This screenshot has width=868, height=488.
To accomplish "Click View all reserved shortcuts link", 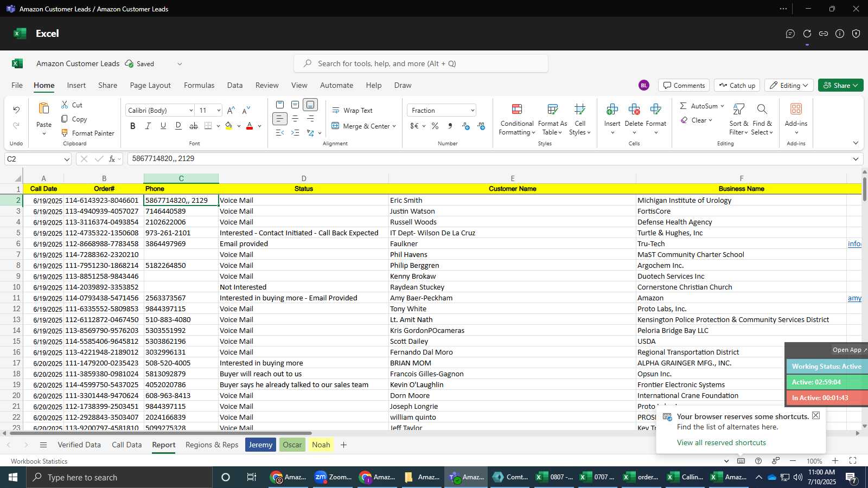I will coord(721,442).
